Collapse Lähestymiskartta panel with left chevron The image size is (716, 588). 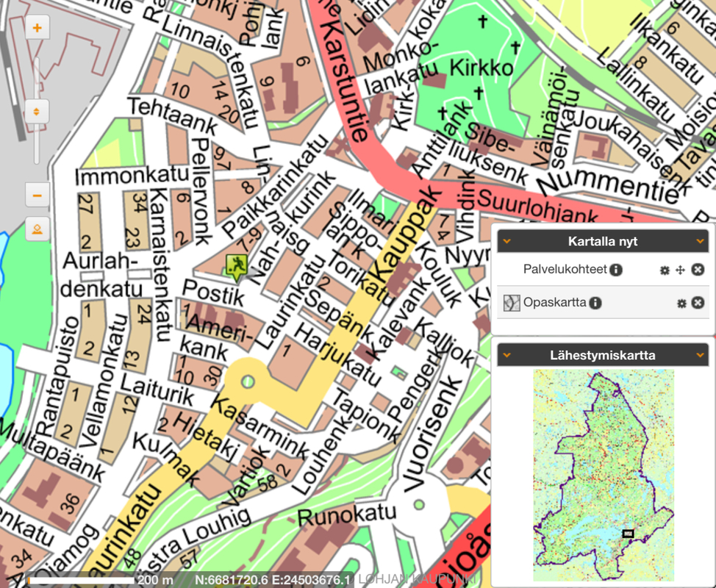point(507,355)
